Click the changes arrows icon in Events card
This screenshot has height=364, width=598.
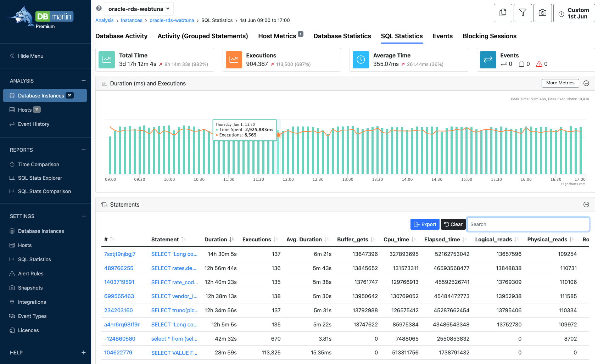click(504, 64)
